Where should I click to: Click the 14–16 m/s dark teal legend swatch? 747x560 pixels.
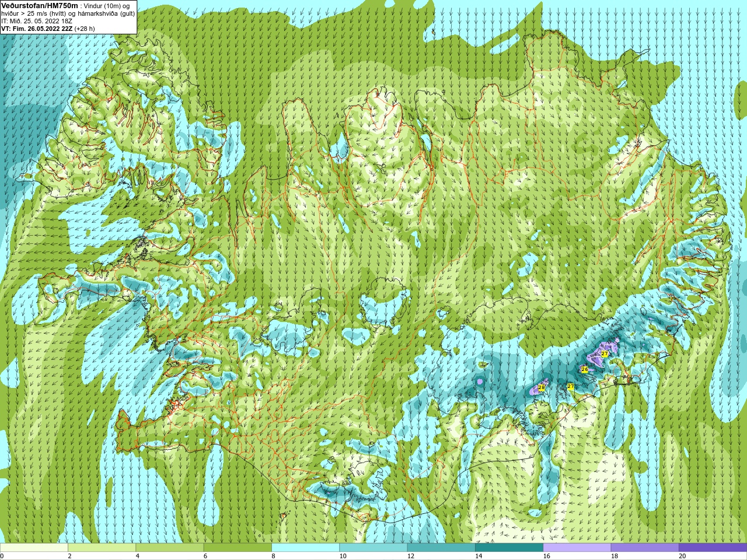pos(509,548)
